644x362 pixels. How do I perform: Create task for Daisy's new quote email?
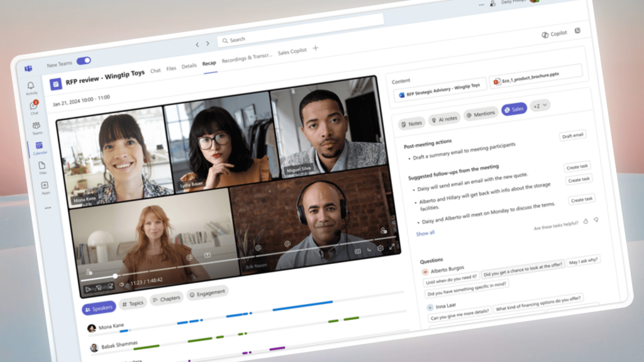[x=577, y=167]
